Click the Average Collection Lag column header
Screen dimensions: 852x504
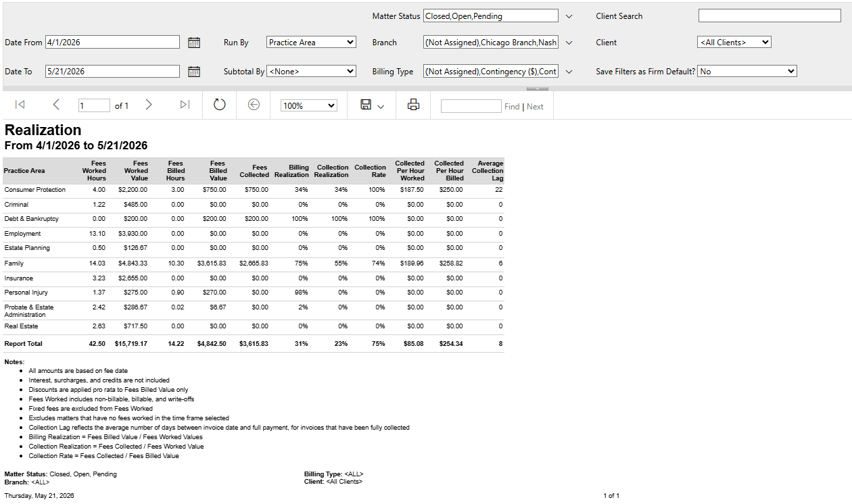[x=488, y=171]
